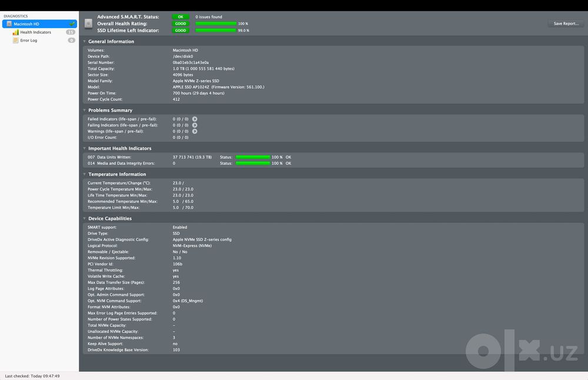Click the Error Log count badge

pyautogui.click(x=71, y=40)
